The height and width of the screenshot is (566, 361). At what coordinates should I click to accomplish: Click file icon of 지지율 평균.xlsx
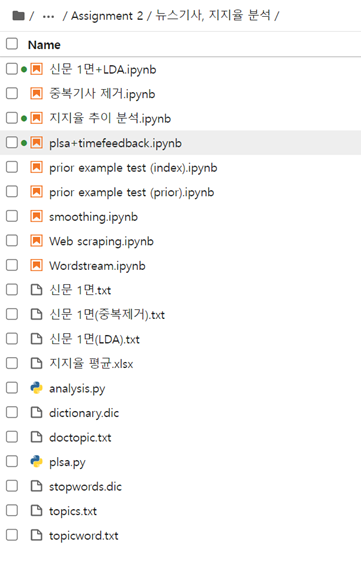[36, 363]
